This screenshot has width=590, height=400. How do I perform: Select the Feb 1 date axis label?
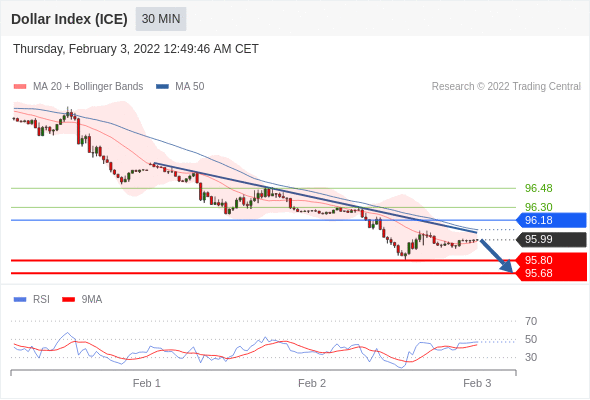147,383
